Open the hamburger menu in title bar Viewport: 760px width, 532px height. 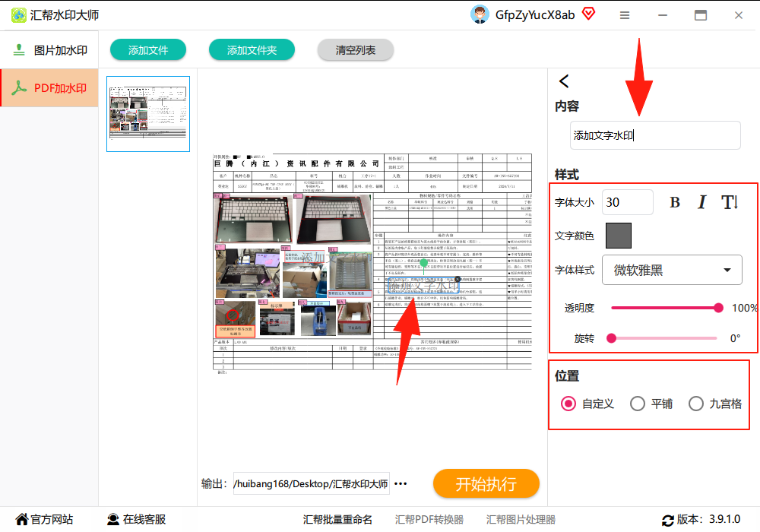point(625,15)
